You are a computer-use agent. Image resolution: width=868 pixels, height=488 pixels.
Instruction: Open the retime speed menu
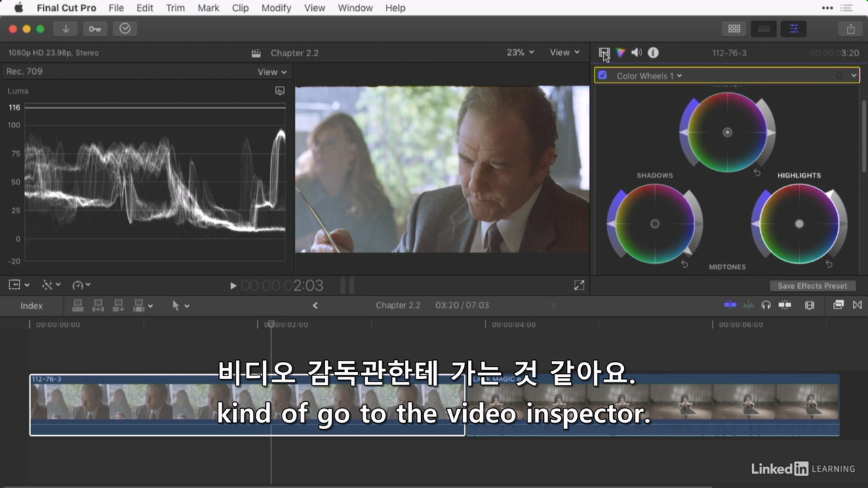tap(81, 285)
